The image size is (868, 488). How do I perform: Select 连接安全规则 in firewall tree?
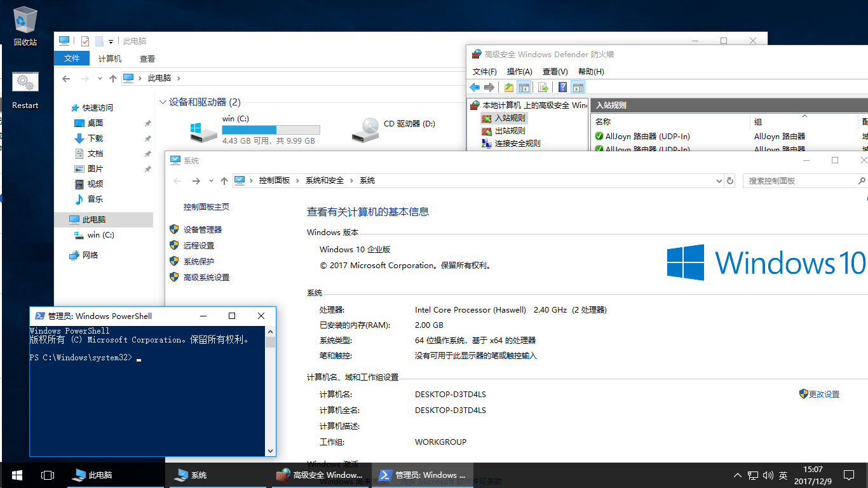click(518, 143)
